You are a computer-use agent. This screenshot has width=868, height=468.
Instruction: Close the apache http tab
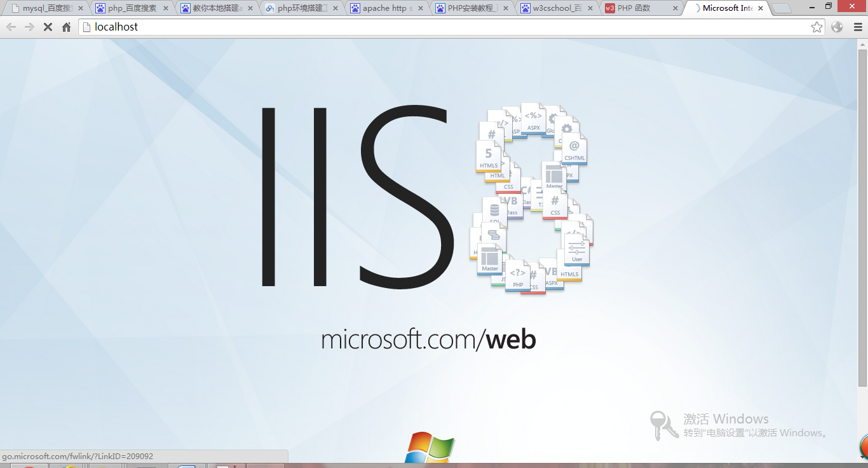point(421,8)
